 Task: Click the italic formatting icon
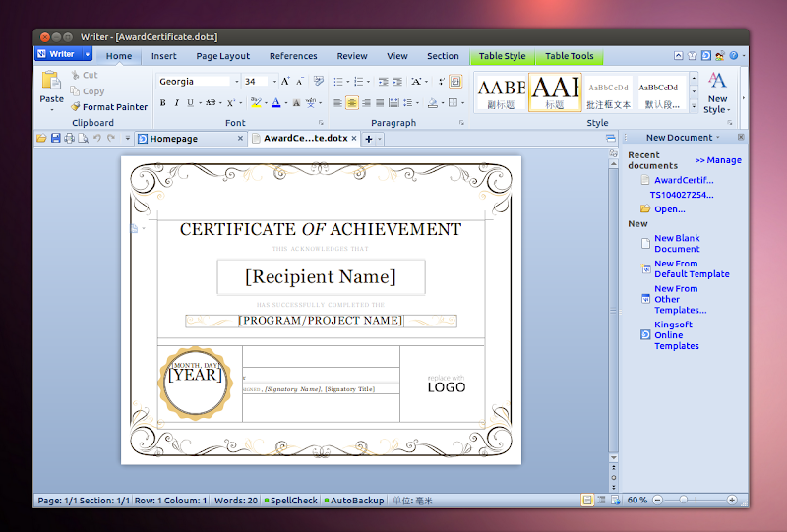176,103
